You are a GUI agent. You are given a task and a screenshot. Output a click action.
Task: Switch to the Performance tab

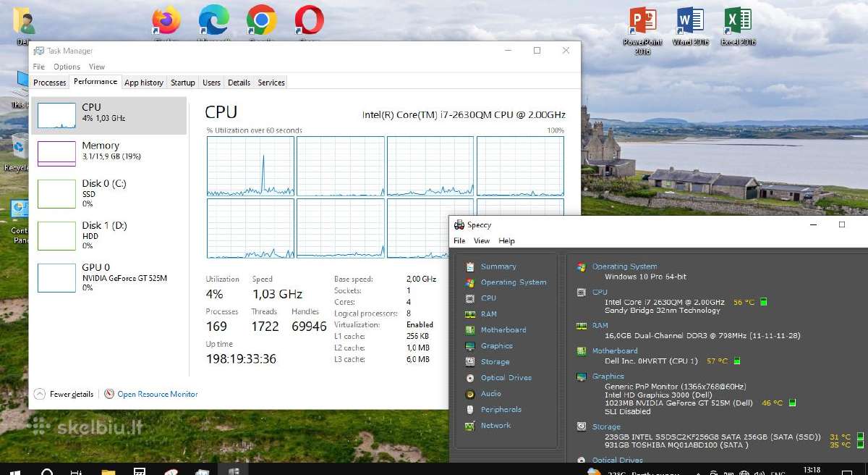[x=95, y=82]
